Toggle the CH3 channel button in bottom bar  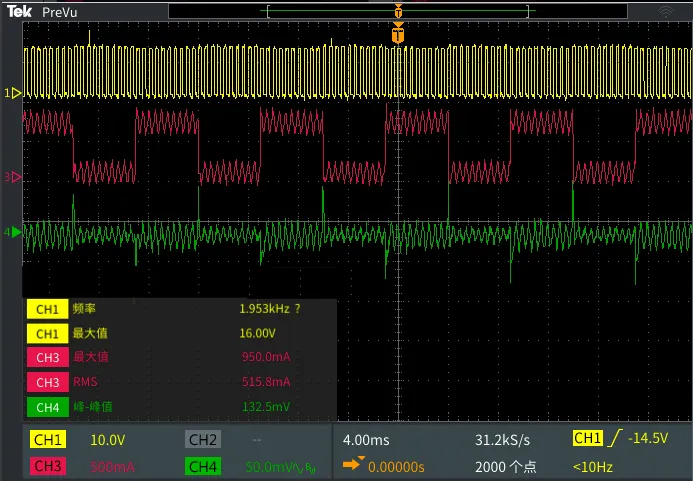(48, 466)
